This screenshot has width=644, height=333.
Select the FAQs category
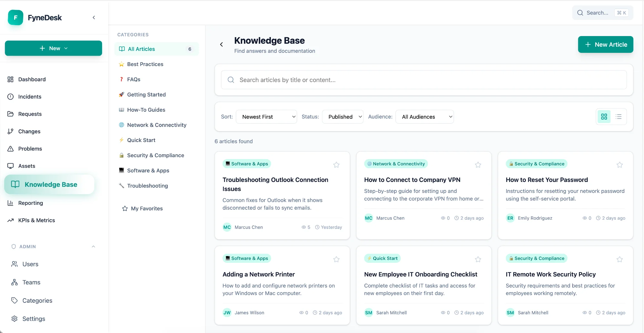coord(133,79)
